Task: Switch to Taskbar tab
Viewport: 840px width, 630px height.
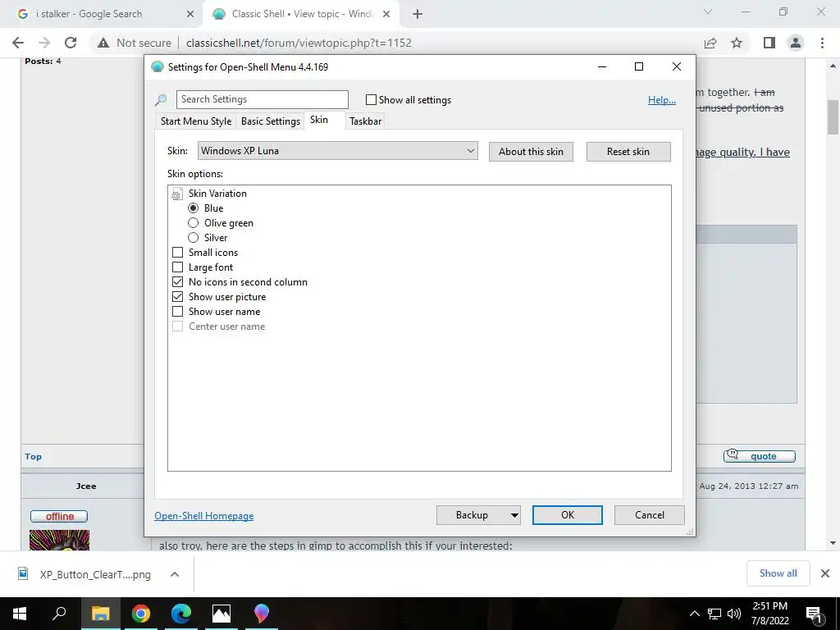Action: [365, 121]
